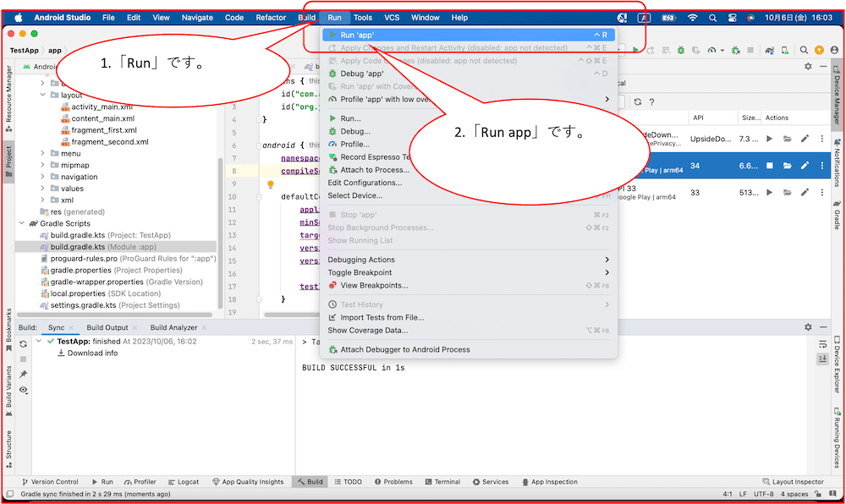
Task: Open folder icon for UpsideDown device row
Action: pyautogui.click(x=787, y=139)
